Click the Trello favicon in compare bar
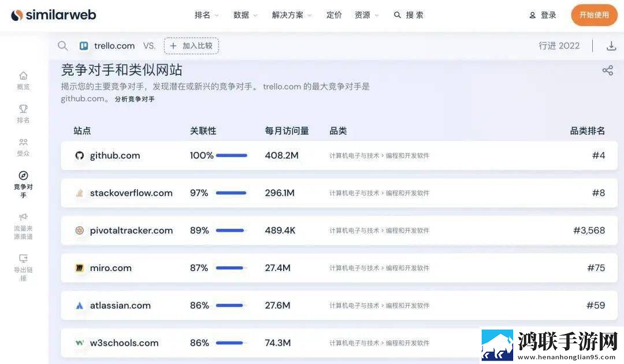624x364 pixels. 84,46
